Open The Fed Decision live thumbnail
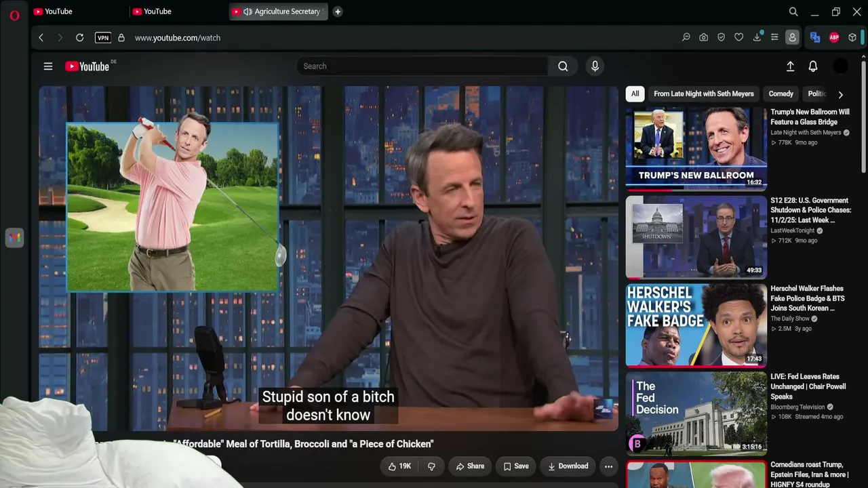Viewport: 868px width, 488px height. click(x=696, y=413)
